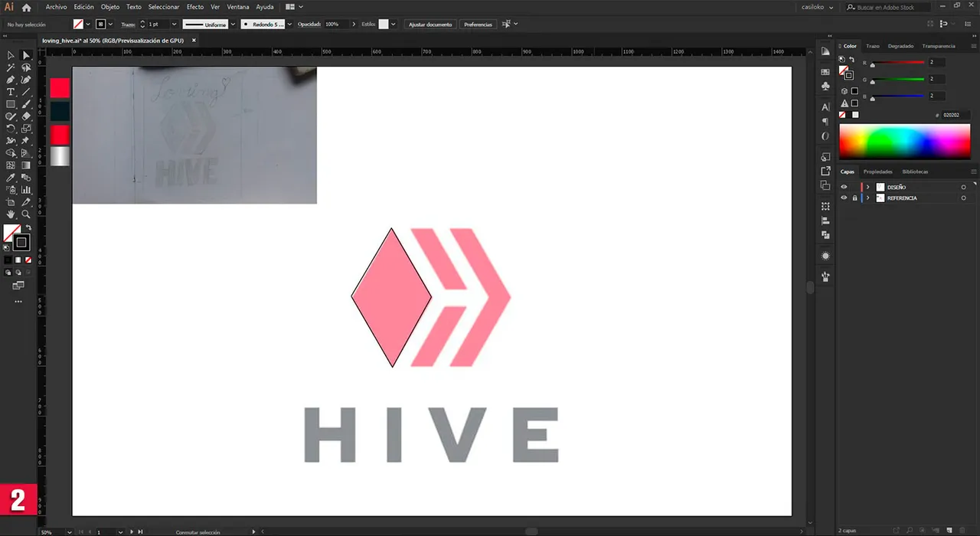Select the Type tool

point(11,92)
